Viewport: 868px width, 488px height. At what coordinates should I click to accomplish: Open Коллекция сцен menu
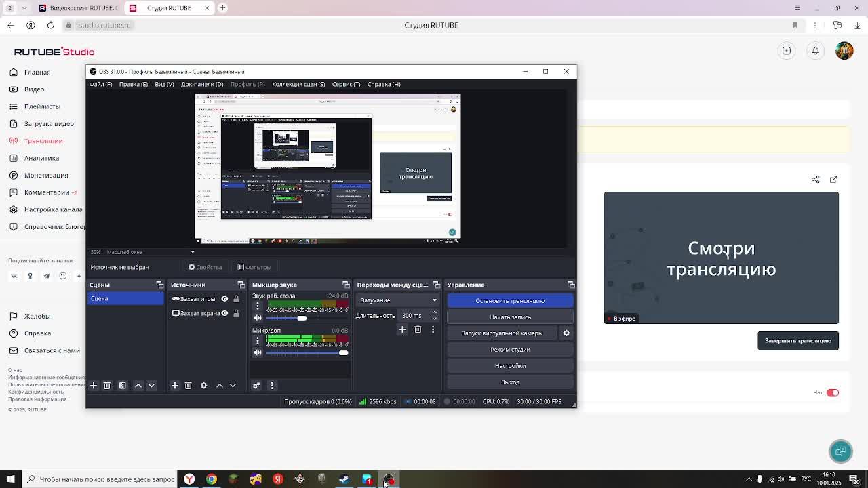click(x=298, y=84)
